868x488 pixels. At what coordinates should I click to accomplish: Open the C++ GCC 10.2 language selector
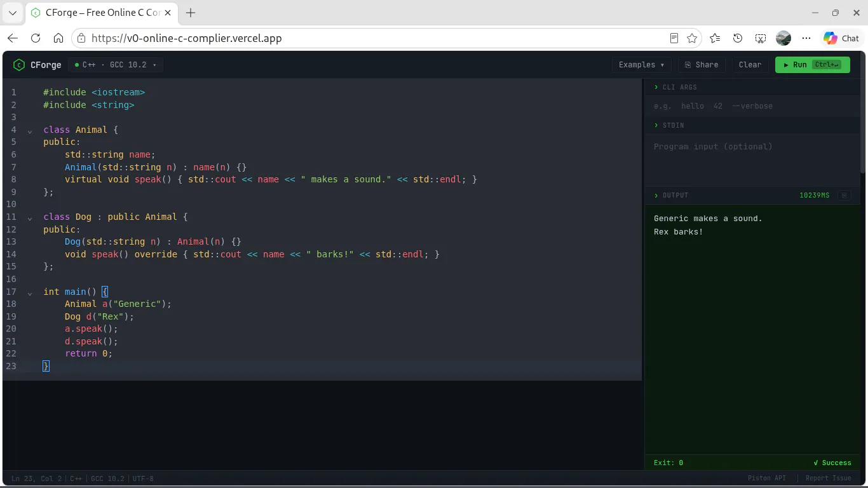click(116, 65)
